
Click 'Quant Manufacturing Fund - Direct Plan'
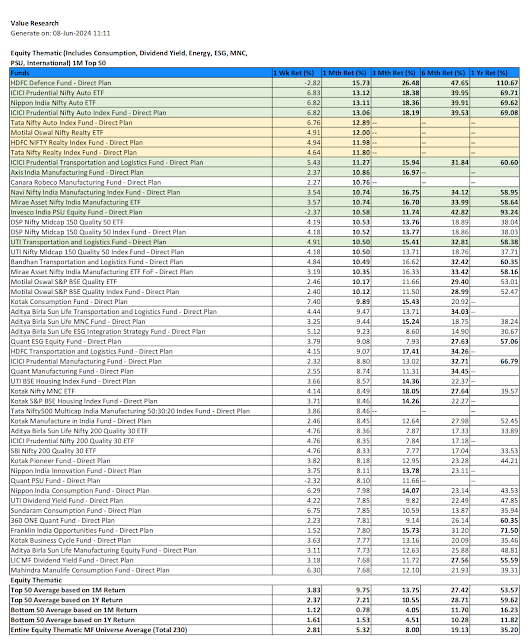pos(72,371)
